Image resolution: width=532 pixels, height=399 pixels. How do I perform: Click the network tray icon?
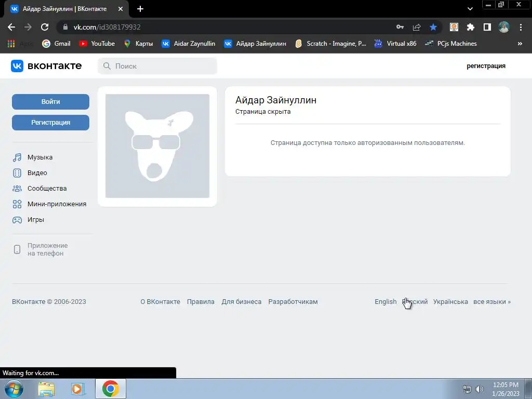467,389
